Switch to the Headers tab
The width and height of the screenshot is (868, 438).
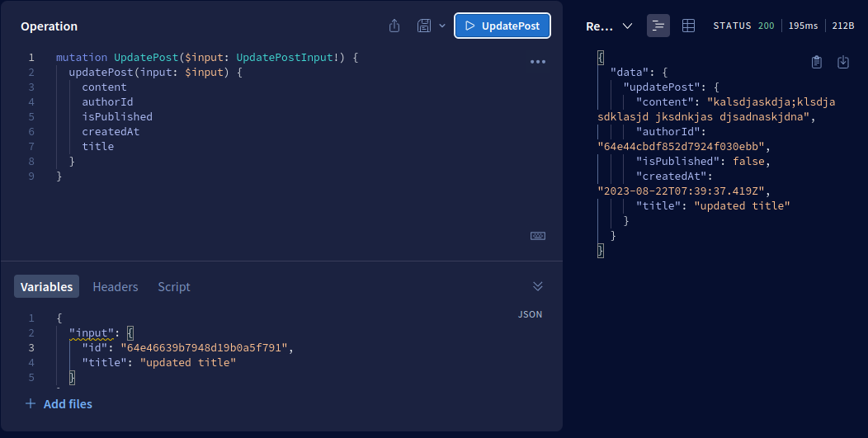point(116,286)
